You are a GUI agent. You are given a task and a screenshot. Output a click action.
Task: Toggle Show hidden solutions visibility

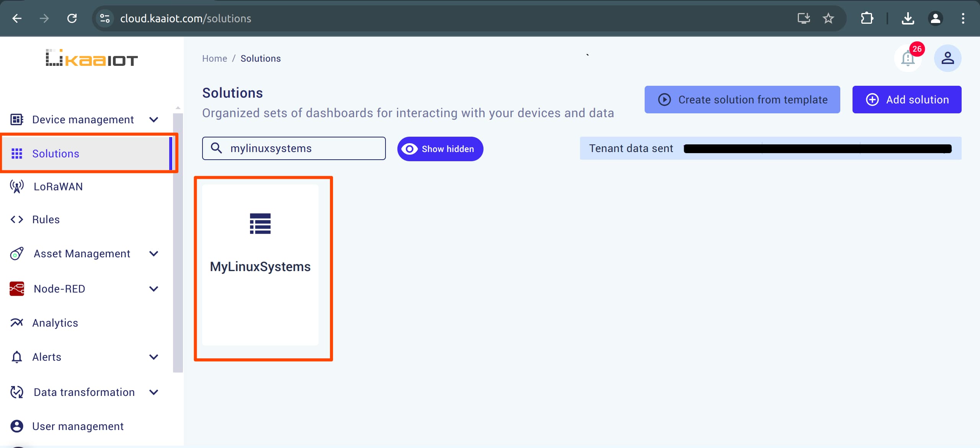(438, 149)
